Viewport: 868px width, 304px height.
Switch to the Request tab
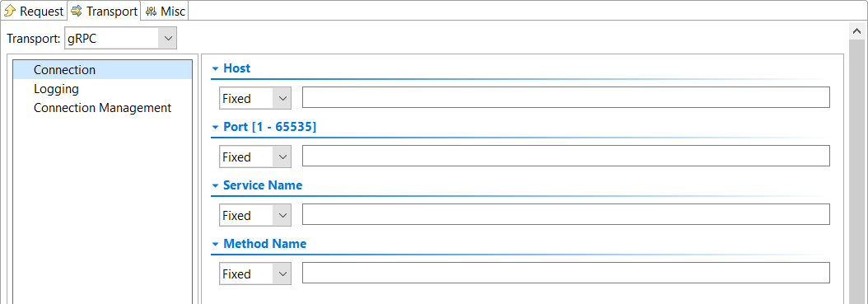click(34, 11)
